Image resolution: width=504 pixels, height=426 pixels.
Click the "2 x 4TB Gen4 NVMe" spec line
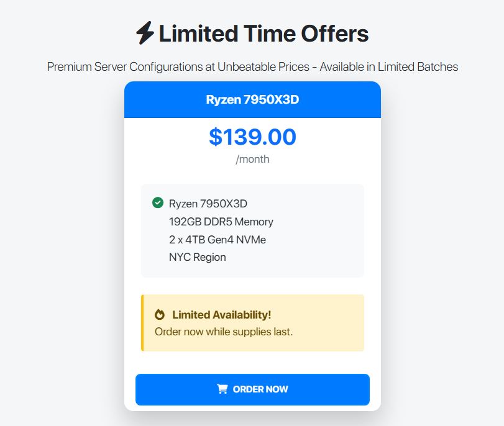point(218,239)
